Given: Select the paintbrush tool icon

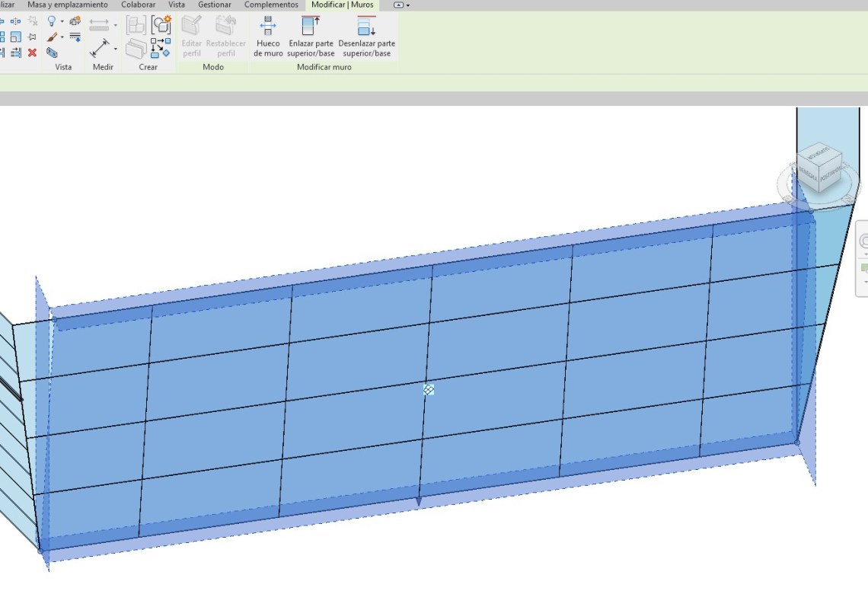Looking at the screenshot, I should [x=52, y=37].
